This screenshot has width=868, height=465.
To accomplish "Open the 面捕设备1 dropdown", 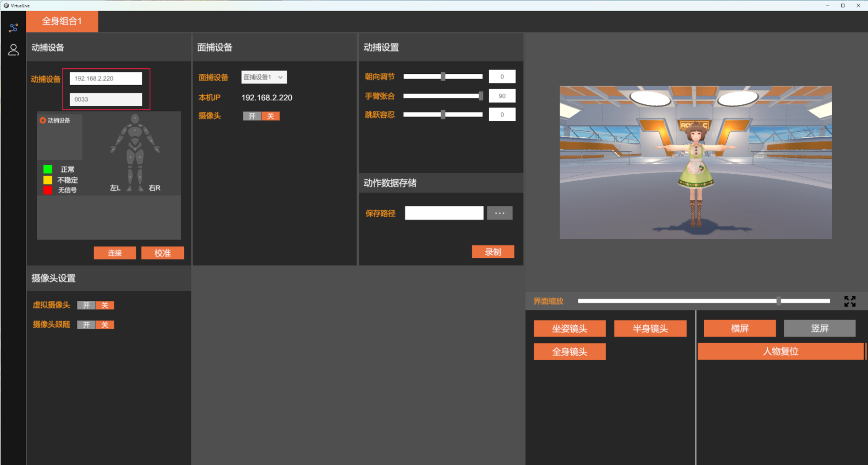I will 264,77.
